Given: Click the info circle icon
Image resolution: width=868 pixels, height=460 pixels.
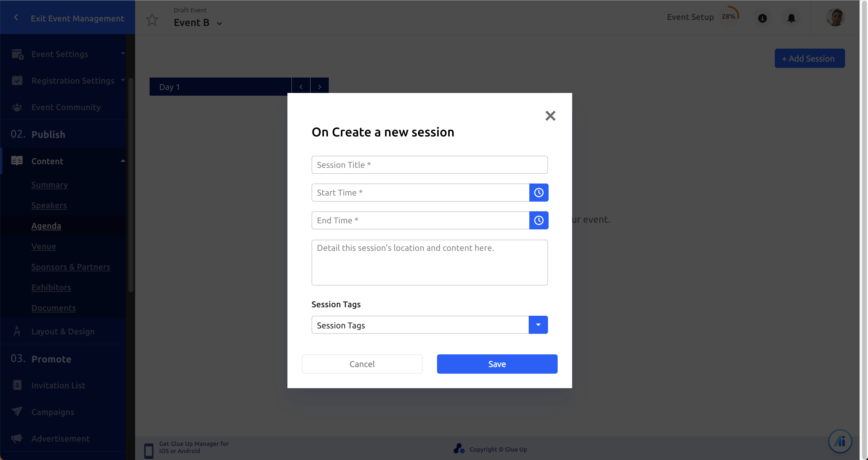Looking at the screenshot, I should click(762, 18).
